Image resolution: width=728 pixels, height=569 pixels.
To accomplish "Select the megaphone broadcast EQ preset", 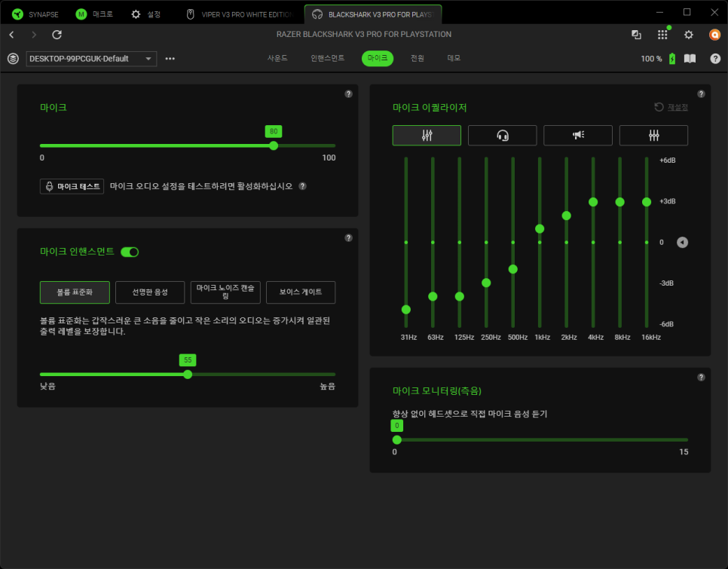I will coord(578,135).
